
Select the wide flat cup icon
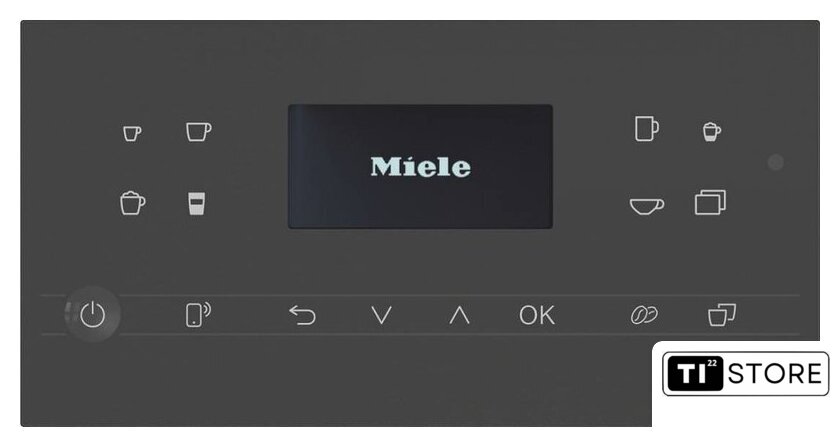click(x=647, y=206)
